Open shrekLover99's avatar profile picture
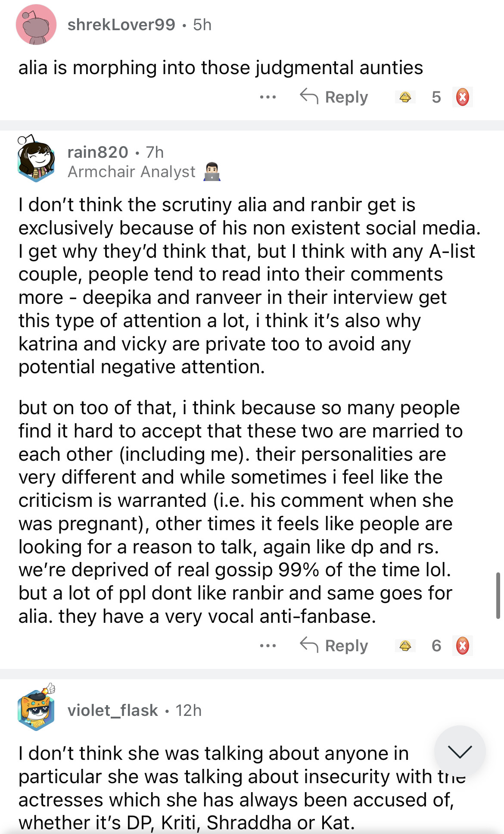504x834 pixels. click(36, 25)
